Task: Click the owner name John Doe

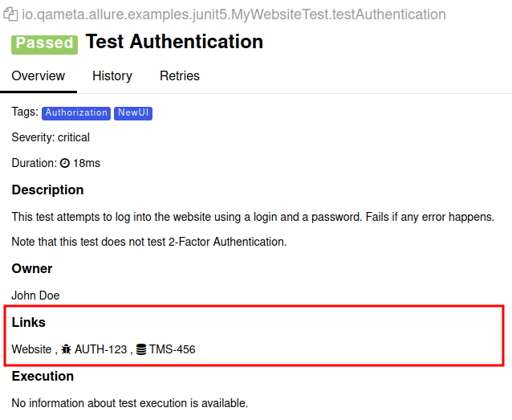Action: (35, 296)
